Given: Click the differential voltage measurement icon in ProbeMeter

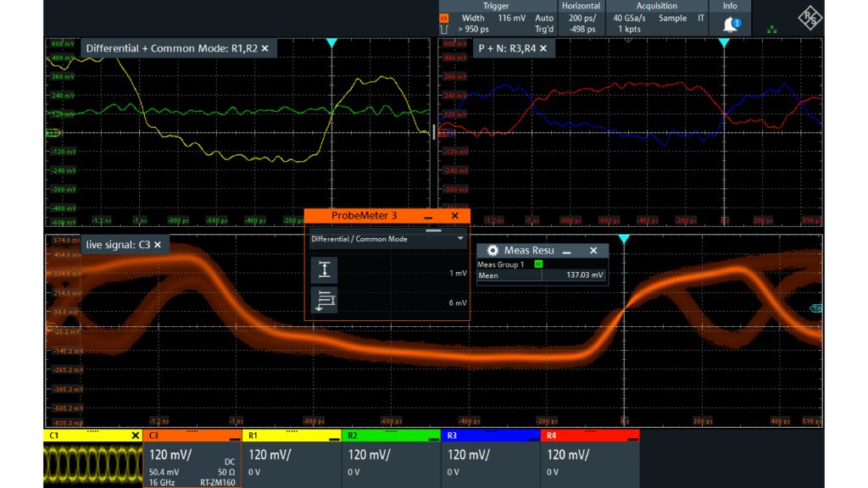Looking at the screenshot, I should click(x=326, y=270).
